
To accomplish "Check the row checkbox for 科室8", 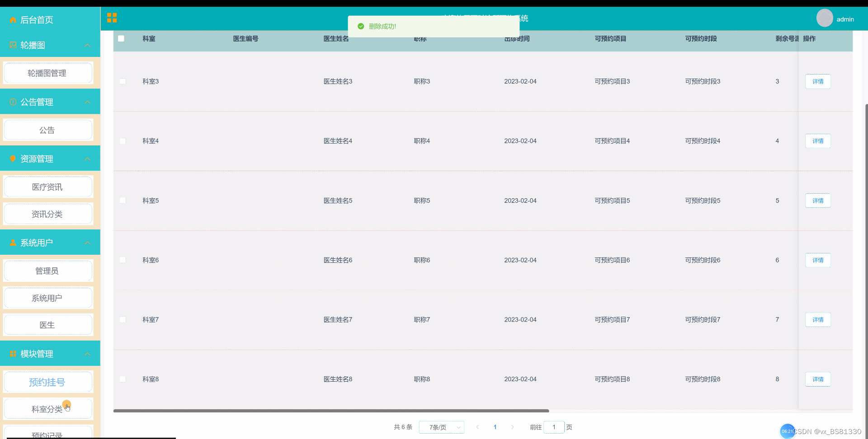I will (123, 379).
